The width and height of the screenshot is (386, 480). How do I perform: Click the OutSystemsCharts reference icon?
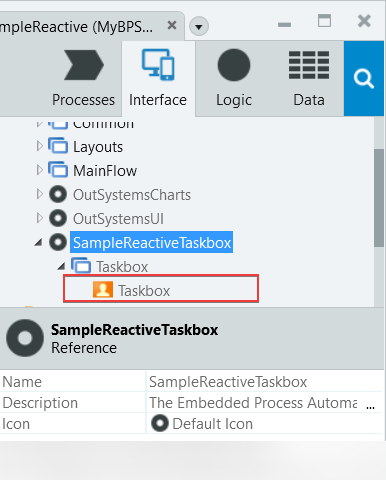pyautogui.click(x=58, y=194)
